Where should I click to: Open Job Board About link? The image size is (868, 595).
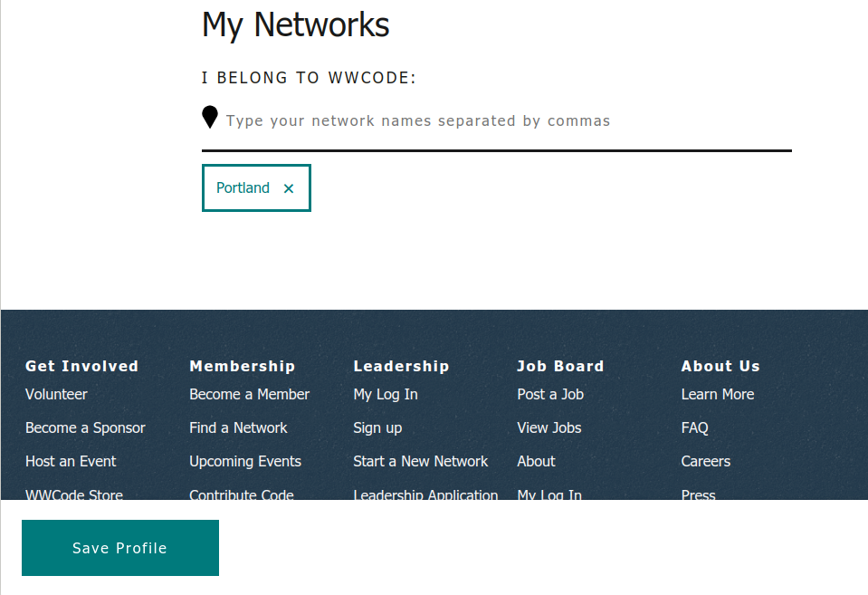click(x=536, y=462)
